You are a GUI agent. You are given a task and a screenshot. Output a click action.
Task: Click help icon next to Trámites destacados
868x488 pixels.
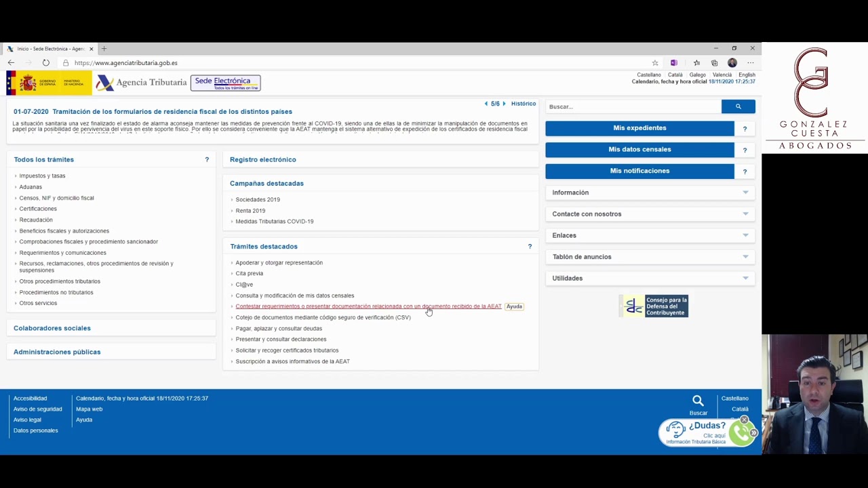click(x=530, y=247)
